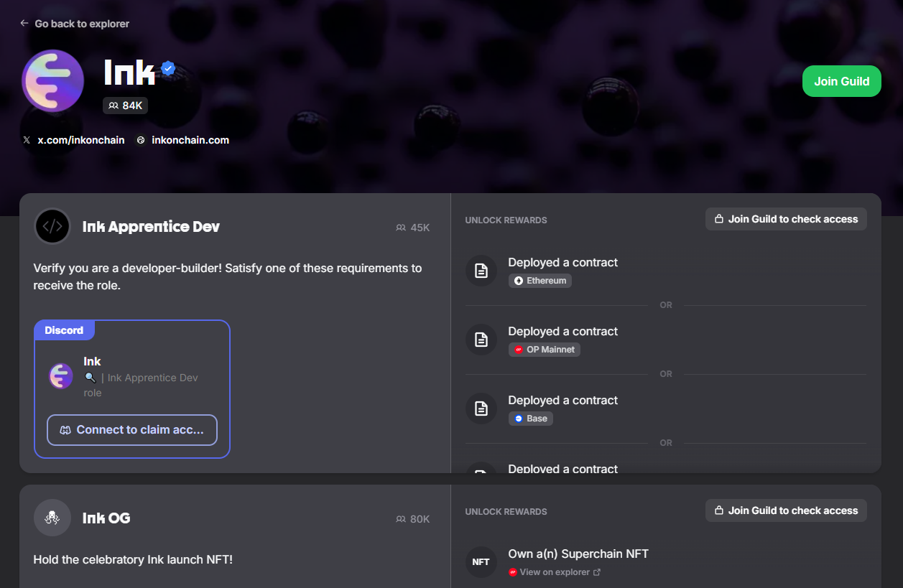
Task: Click the Base chain badge
Action: pos(531,419)
